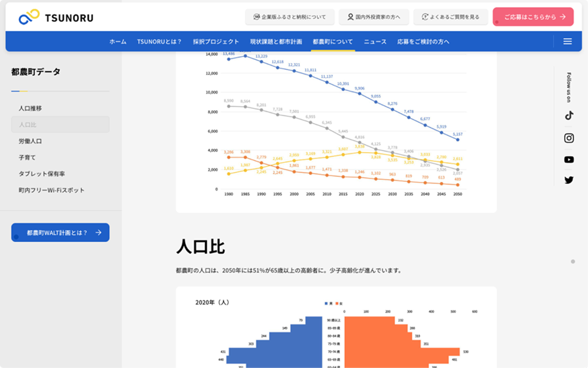Open 採択プロジェクト navigation item
Screen dimensions: 588x368
(x=216, y=41)
